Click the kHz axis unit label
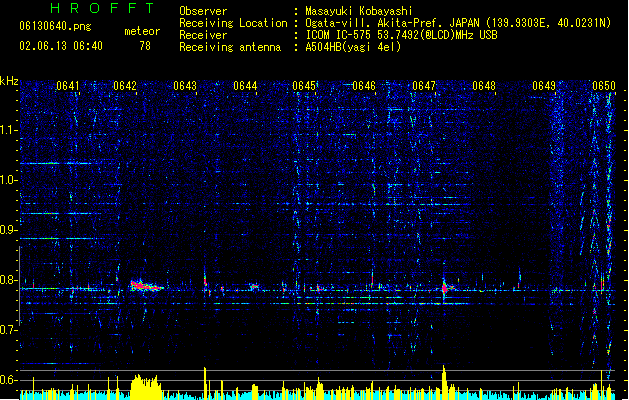 (x=9, y=81)
